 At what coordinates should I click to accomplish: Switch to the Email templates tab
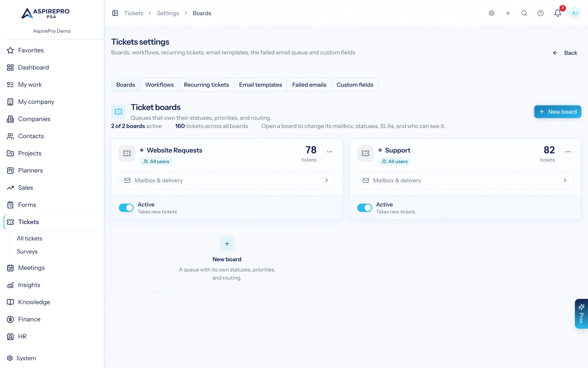coord(260,85)
